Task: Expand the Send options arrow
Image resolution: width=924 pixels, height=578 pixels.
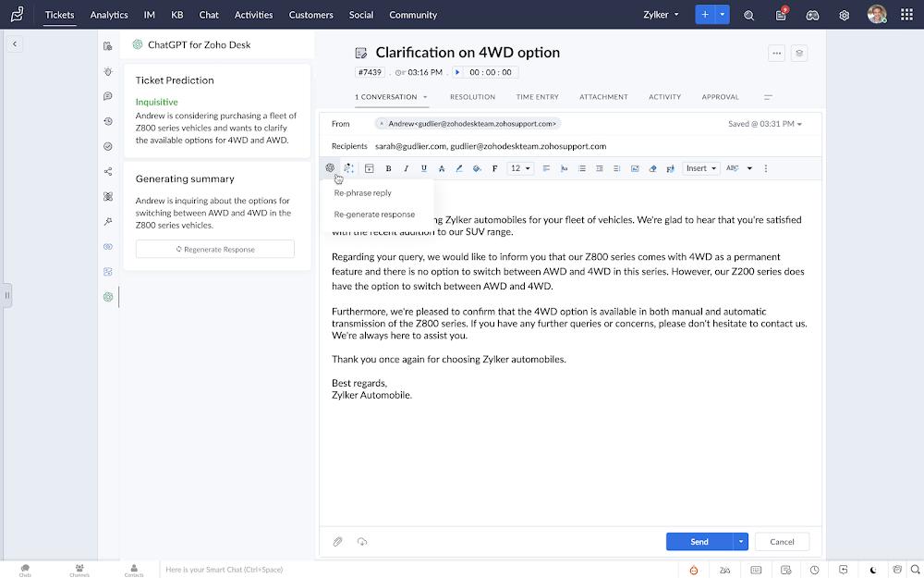Action: (x=741, y=541)
